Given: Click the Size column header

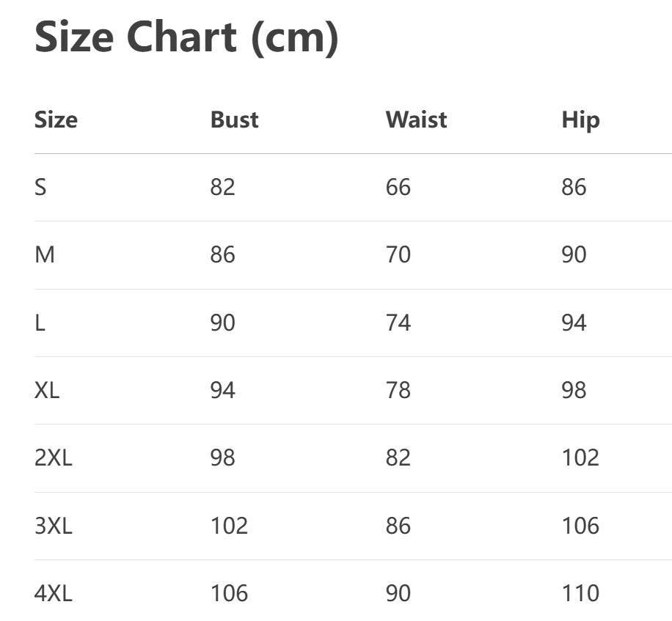Looking at the screenshot, I should point(56,120).
